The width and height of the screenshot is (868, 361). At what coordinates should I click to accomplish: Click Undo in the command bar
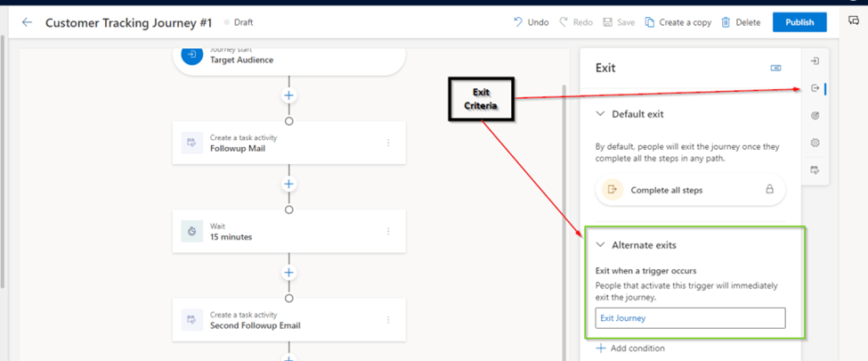point(531,22)
